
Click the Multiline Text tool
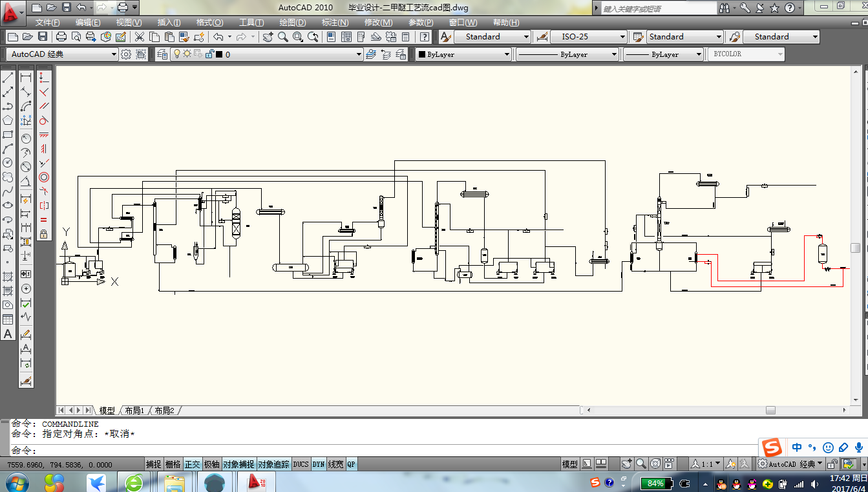pos(8,334)
